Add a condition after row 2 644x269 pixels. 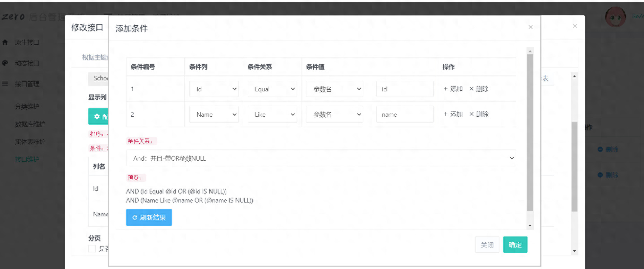(453, 114)
